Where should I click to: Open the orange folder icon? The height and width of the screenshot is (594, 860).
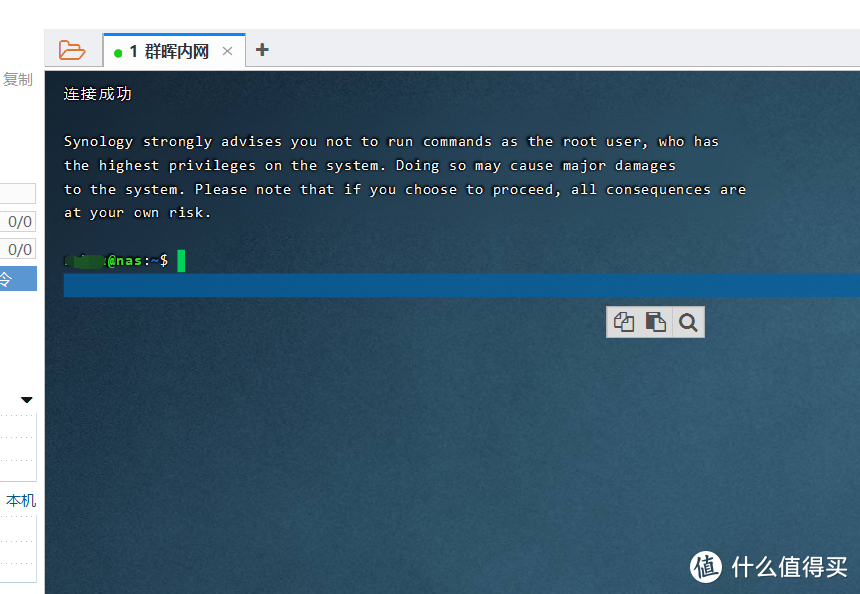(x=72, y=50)
